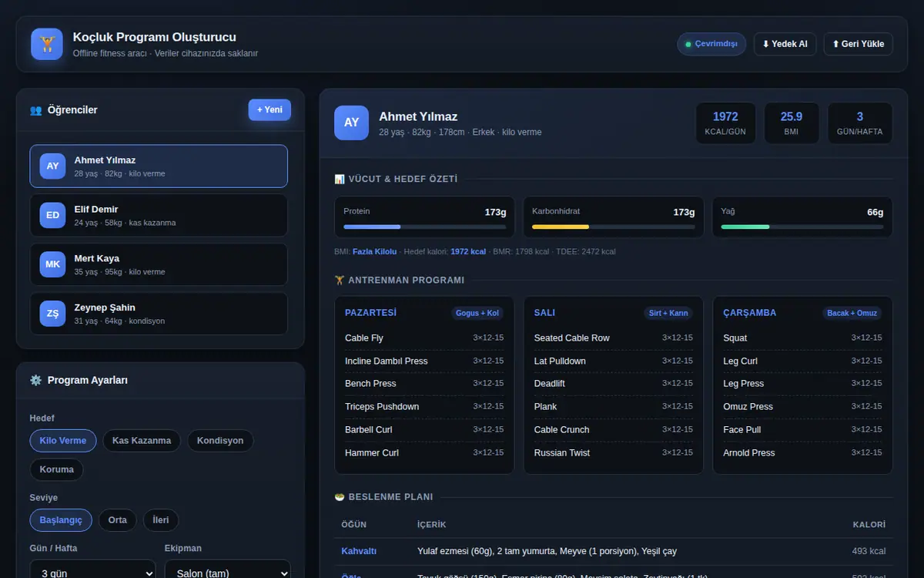Set level to İleri

(161, 520)
